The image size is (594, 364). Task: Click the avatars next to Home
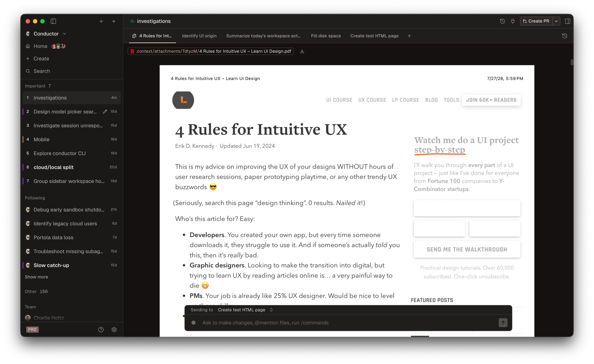point(58,46)
